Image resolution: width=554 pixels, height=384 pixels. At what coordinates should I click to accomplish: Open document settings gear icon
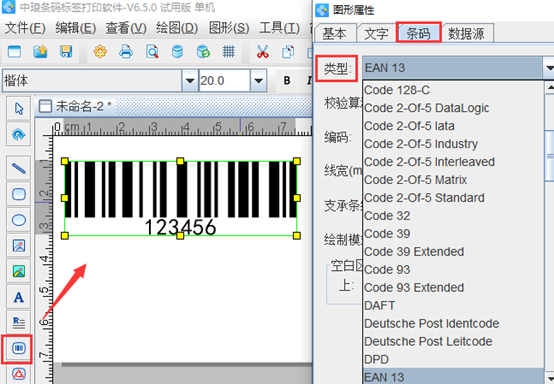[100, 52]
